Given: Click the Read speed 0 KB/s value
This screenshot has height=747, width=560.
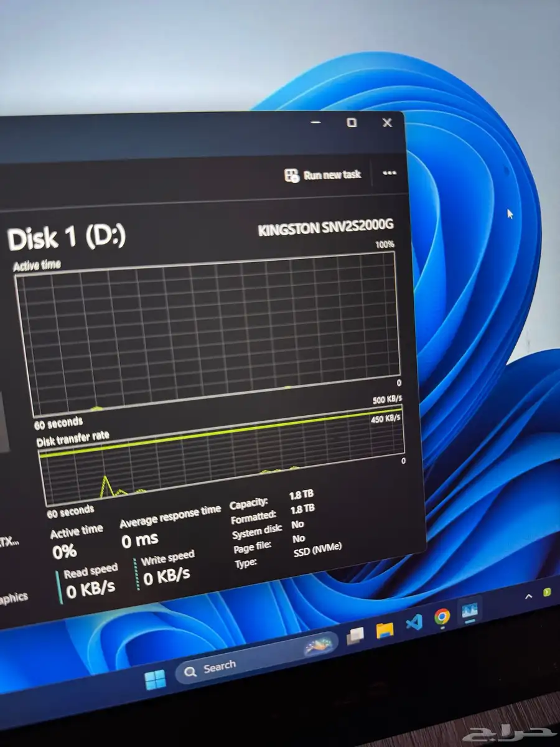Looking at the screenshot, I should pos(91,588).
